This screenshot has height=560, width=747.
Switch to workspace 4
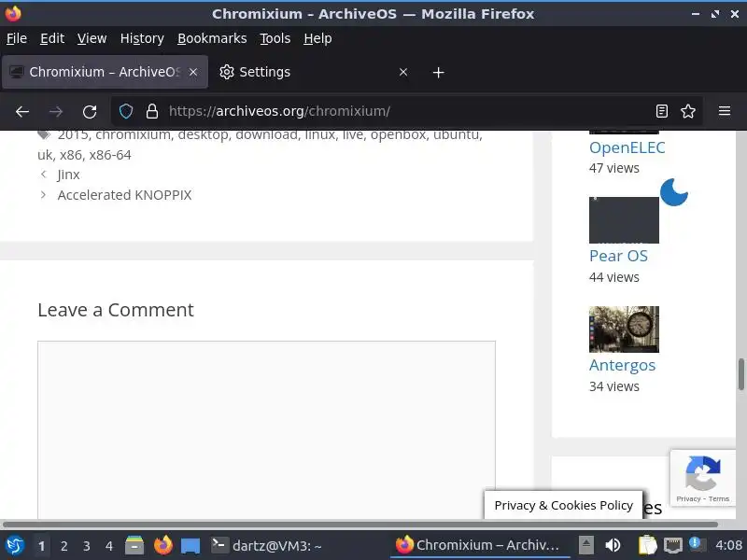pyautogui.click(x=109, y=546)
